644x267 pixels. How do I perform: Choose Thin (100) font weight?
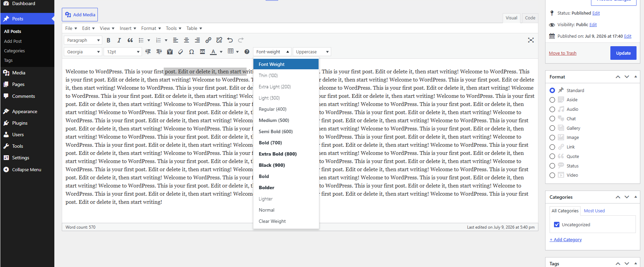point(286,75)
